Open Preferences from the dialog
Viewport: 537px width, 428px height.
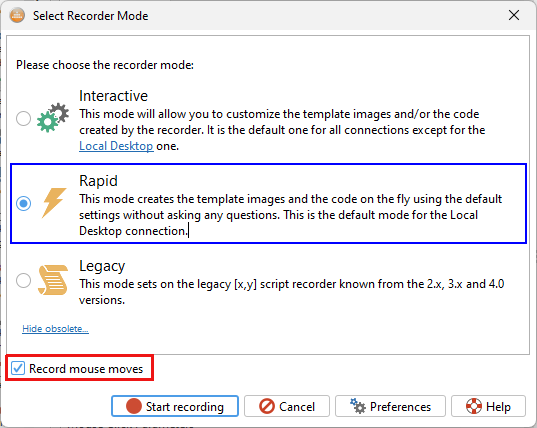(x=390, y=406)
